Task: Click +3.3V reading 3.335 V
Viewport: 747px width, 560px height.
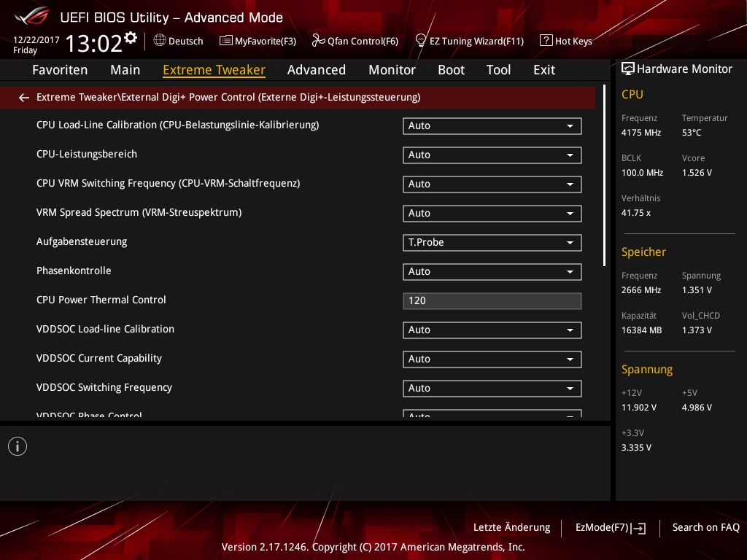Action: [x=636, y=448]
